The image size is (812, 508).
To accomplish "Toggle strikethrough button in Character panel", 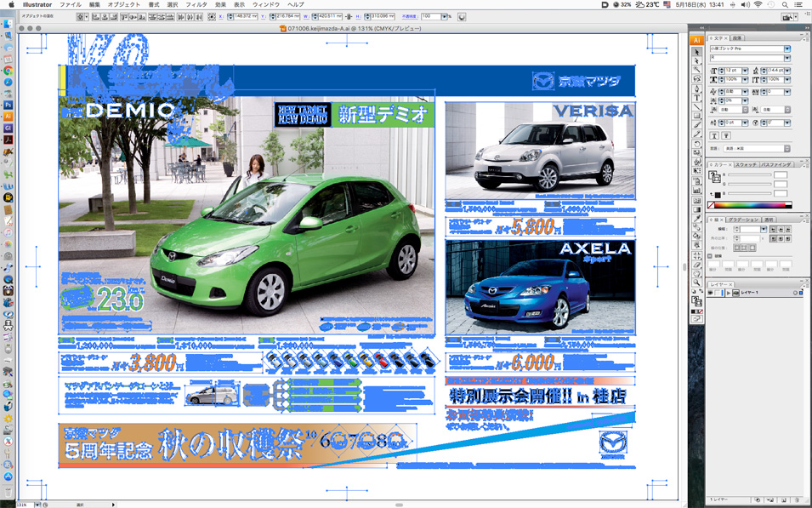I will pyautogui.click(x=725, y=136).
